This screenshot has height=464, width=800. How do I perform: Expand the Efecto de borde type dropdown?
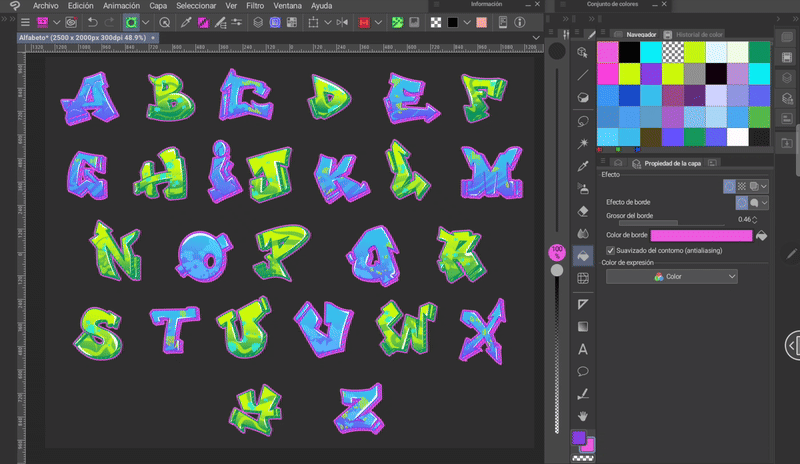pyautogui.click(x=766, y=202)
